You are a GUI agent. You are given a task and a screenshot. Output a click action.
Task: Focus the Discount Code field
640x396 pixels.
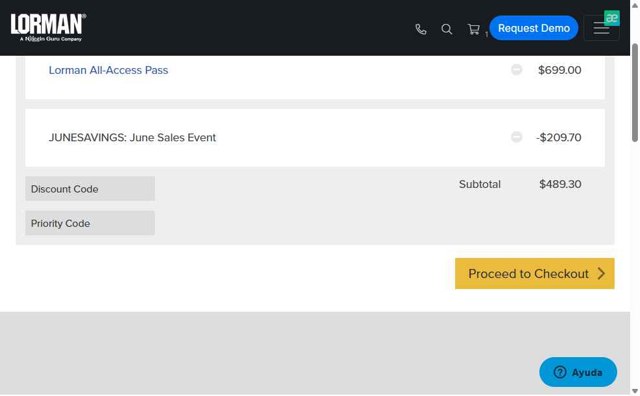[90, 189]
